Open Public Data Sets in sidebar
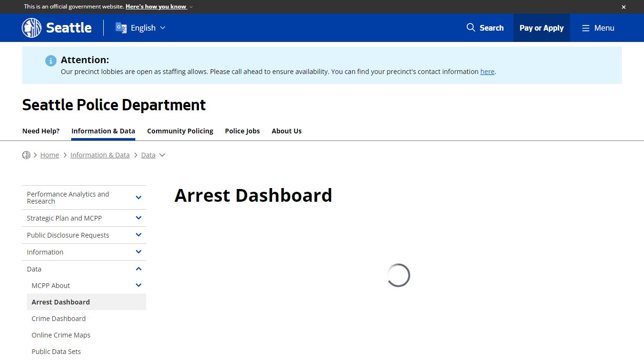The width and height of the screenshot is (644, 362). tap(56, 352)
